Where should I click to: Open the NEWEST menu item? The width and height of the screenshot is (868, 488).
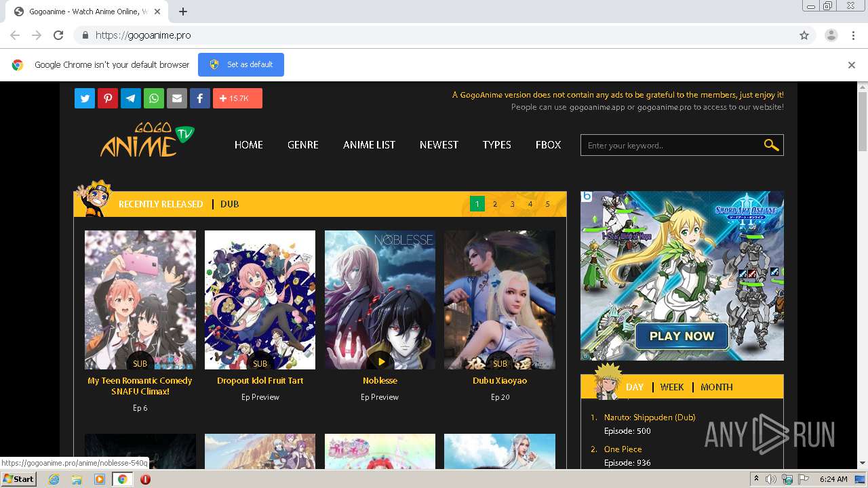439,144
